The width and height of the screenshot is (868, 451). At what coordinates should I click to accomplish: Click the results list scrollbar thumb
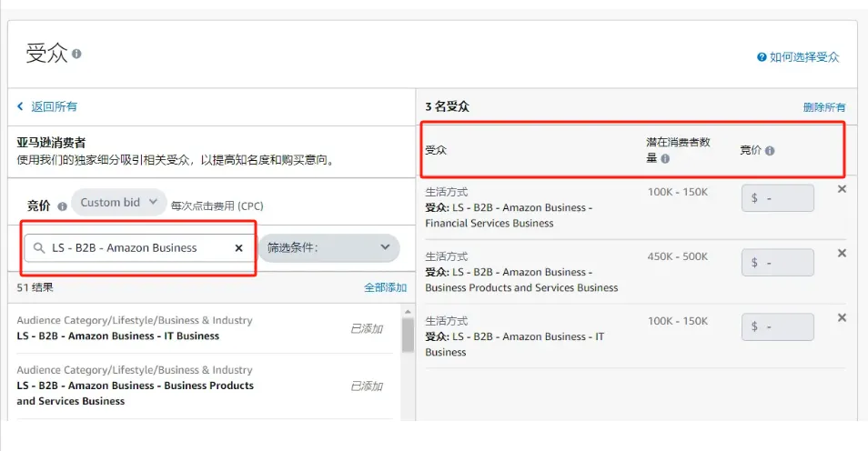[x=408, y=335]
